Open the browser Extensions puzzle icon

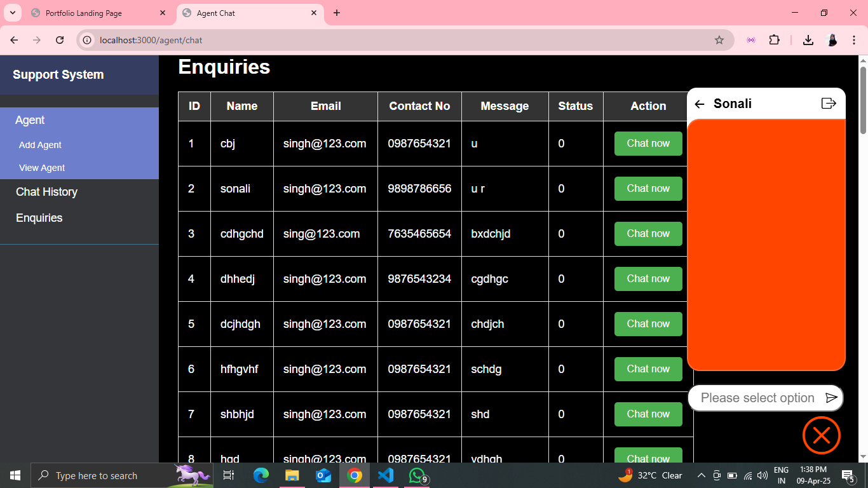(x=774, y=40)
